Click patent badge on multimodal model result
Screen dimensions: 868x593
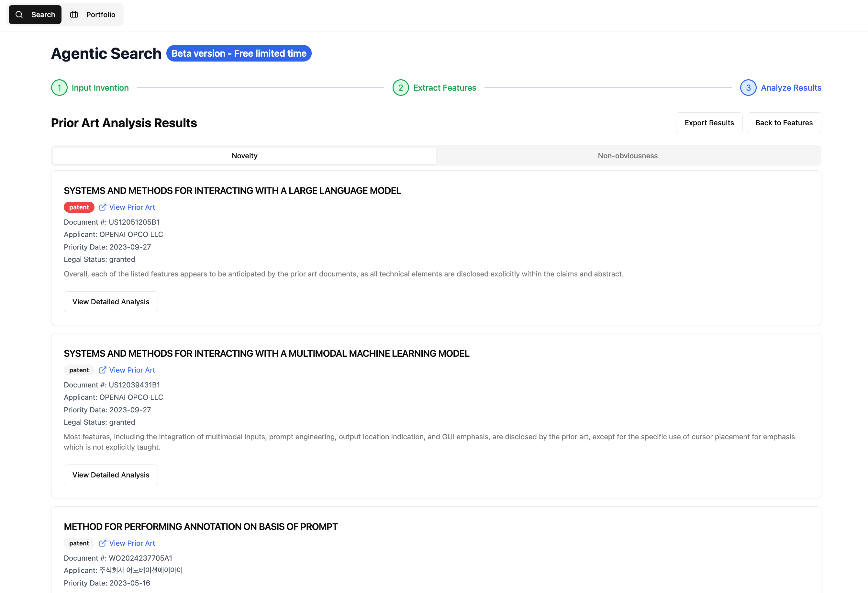click(79, 370)
